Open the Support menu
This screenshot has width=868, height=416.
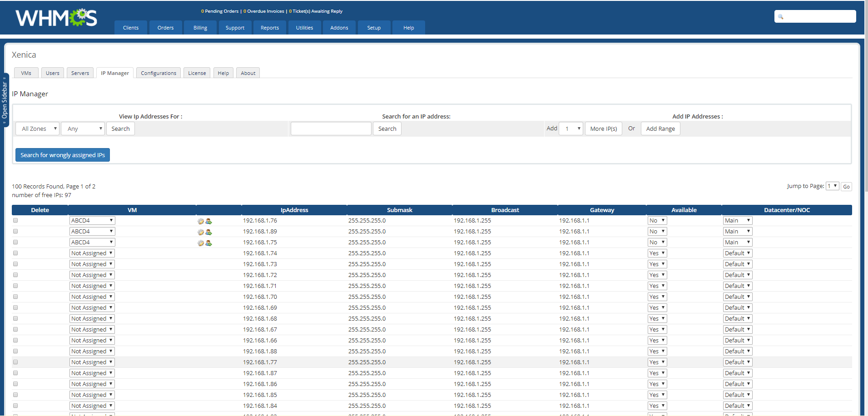pyautogui.click(x=235, y=28)
